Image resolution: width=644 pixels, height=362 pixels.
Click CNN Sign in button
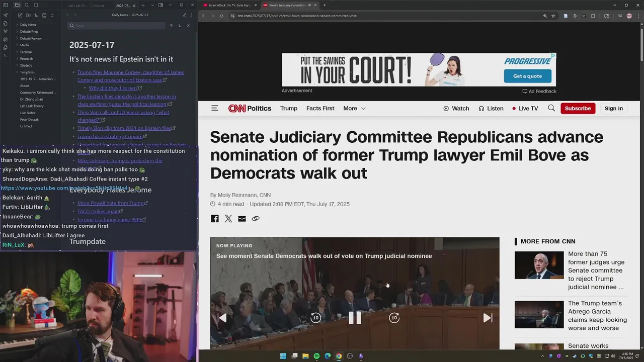click(614, 108)
